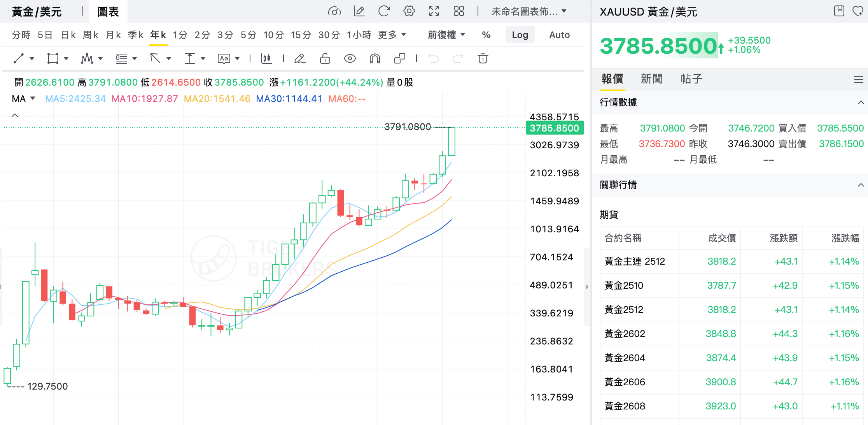
Task: Click the refresh chart icon
Action: point(384,11)
